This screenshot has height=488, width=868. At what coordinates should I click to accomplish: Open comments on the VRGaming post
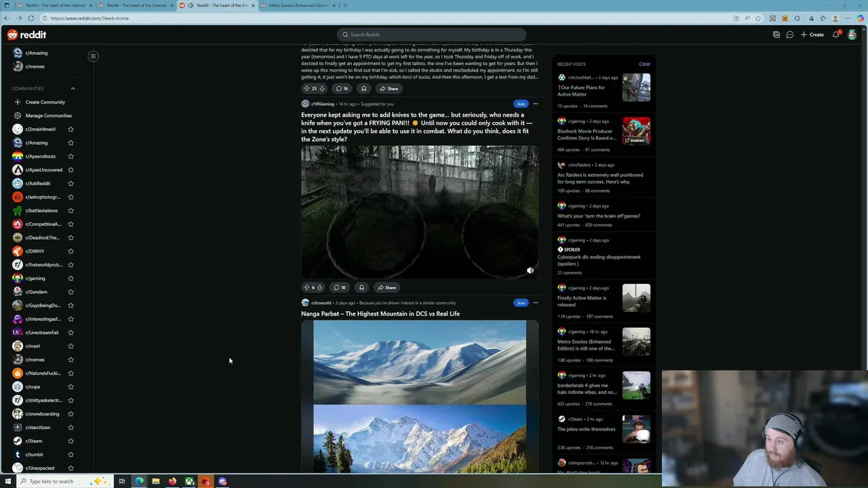pos(340,287)
